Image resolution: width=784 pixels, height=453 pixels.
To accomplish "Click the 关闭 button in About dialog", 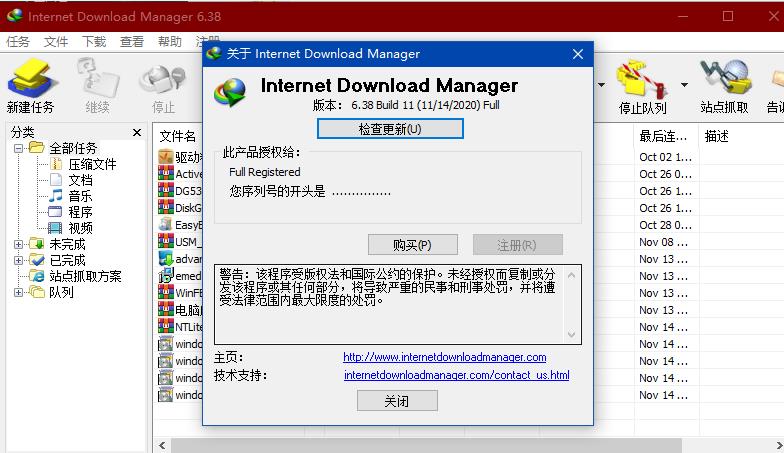I will pyautogui.click(x=397, y=401).
